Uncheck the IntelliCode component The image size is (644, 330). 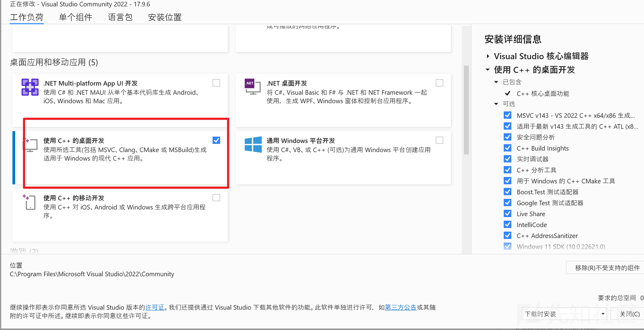click(507, 225)
